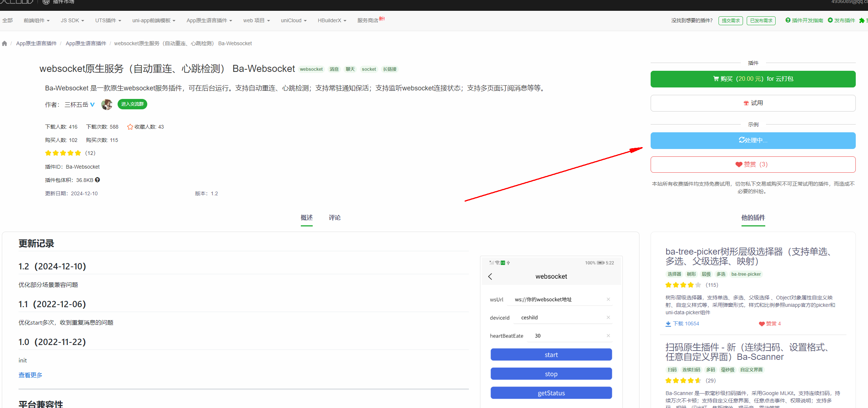
Task: Click the 消息 tag
Action: point(334,69)
